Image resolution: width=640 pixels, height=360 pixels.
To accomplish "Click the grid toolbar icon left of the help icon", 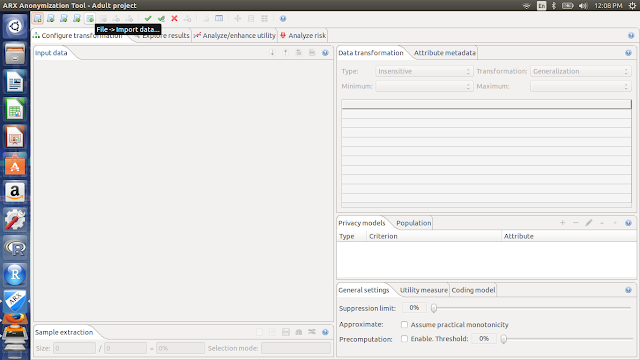I will click(264, 18).
